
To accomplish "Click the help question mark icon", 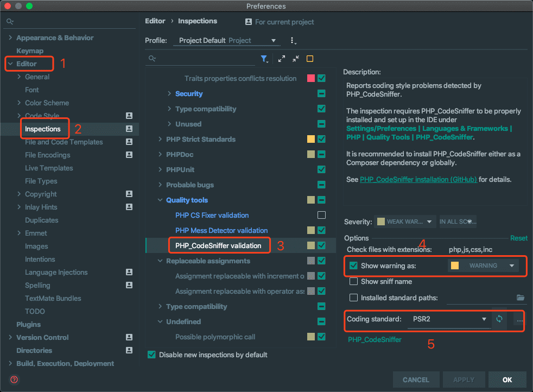I will (14, 380).
